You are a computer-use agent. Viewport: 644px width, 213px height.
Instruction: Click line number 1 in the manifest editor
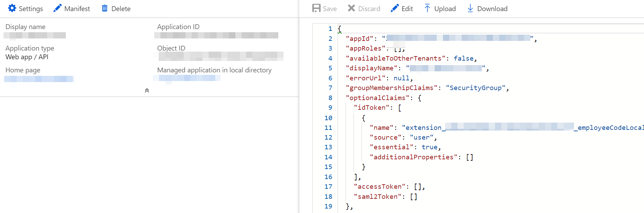pos(330,29)
